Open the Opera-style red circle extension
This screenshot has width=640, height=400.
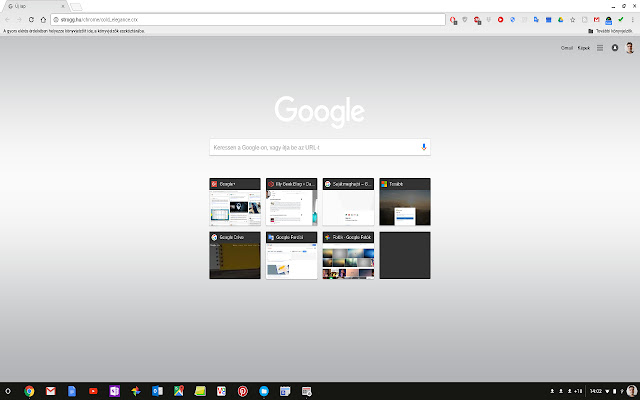click(x=453, y=20)
